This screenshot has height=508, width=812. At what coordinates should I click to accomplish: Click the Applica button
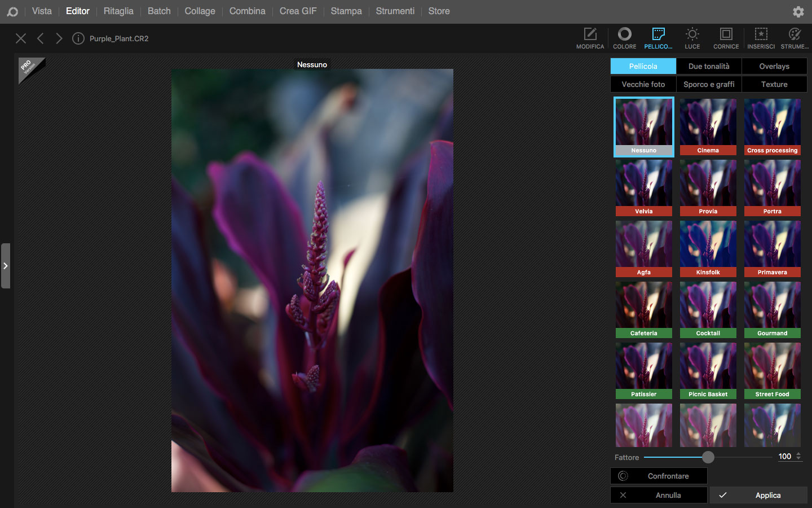coord(758,495)
